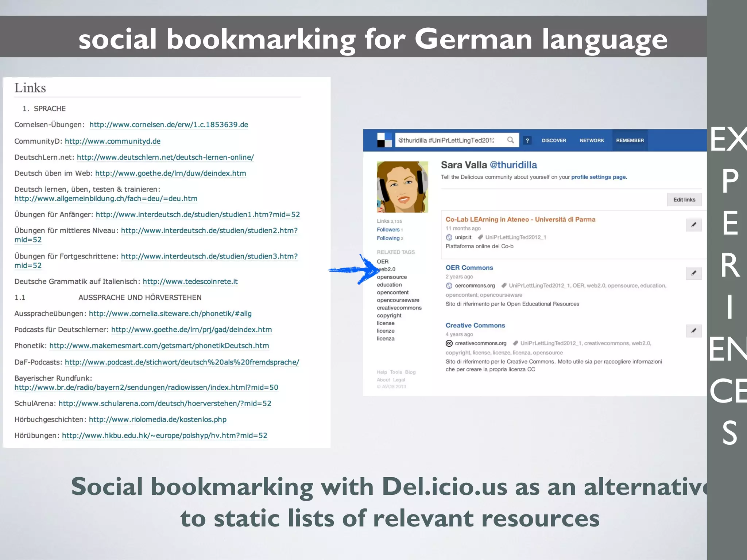
Task: Open the cornelia.siteware.ch phonetik link
Action: 170,314
